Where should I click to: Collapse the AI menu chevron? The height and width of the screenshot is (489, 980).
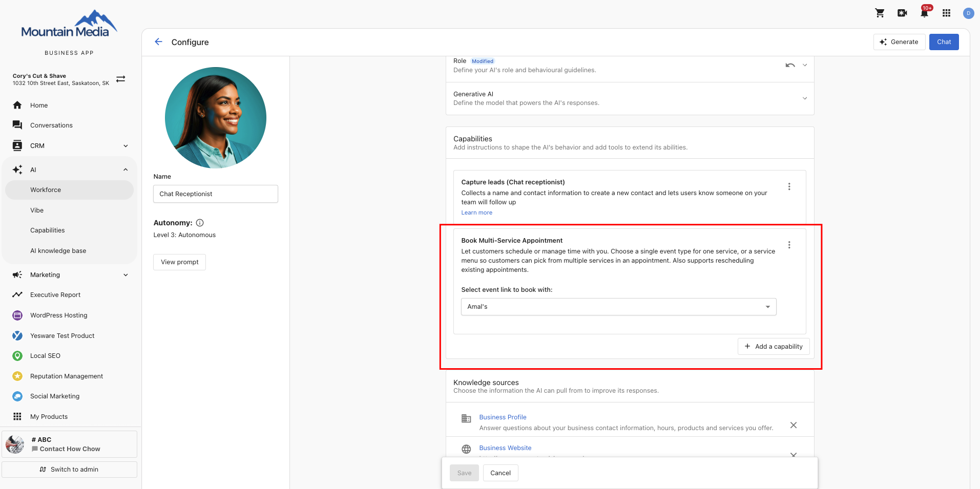point(126,169)
